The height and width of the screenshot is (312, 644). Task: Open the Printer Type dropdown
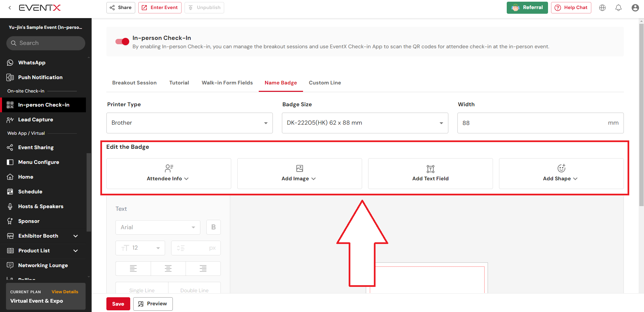[x=190, y=123]
